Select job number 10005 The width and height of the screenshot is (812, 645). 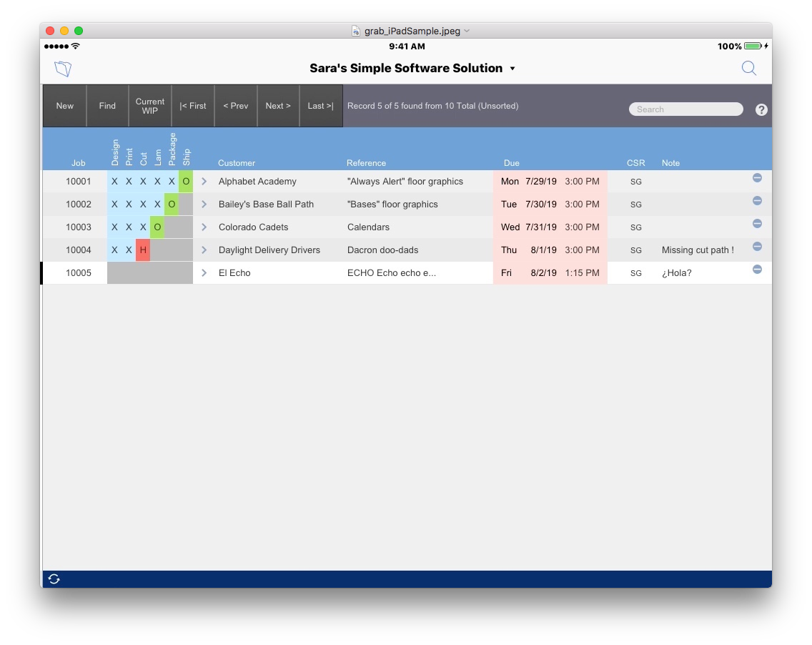tap(78, 272)
